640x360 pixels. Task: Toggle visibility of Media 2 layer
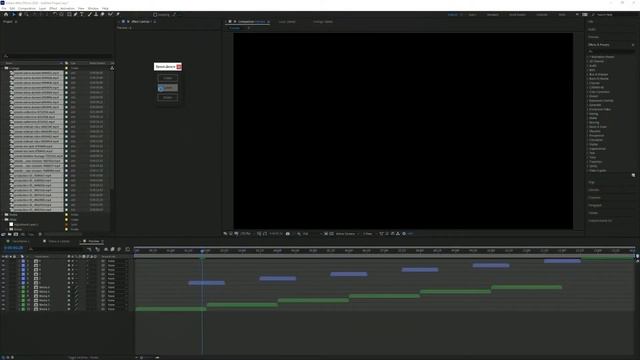[x=3, y=305]
